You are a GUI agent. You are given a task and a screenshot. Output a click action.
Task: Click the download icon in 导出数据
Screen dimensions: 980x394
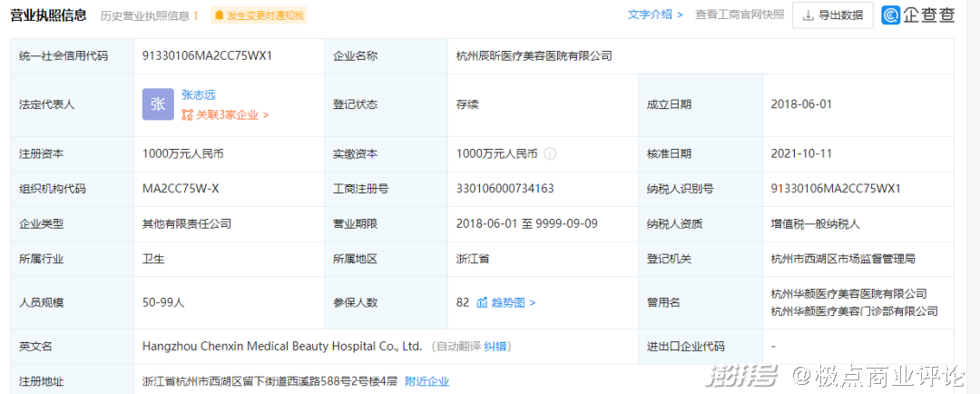[x=807, y=15]
